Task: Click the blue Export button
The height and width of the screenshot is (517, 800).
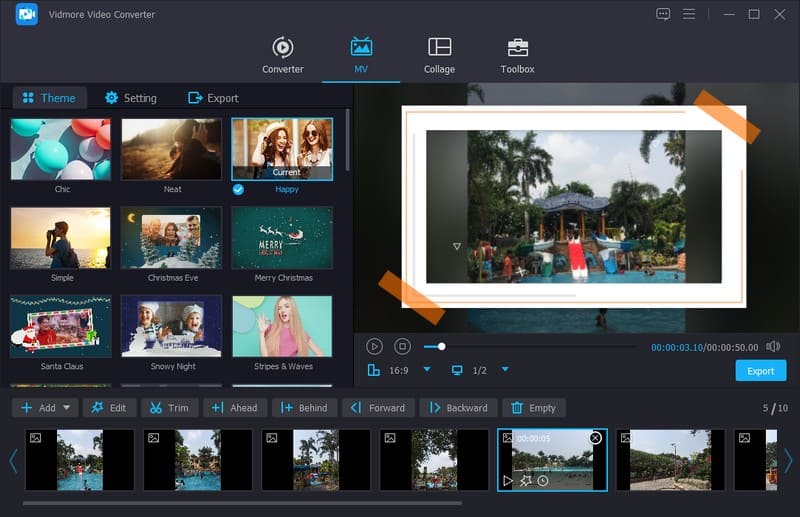Action: [761, 371]
